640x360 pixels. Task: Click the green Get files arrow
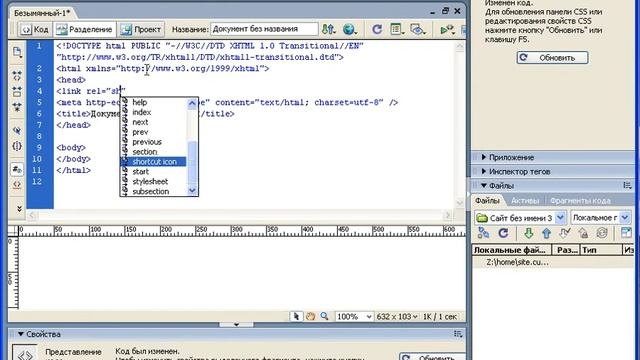529,233
